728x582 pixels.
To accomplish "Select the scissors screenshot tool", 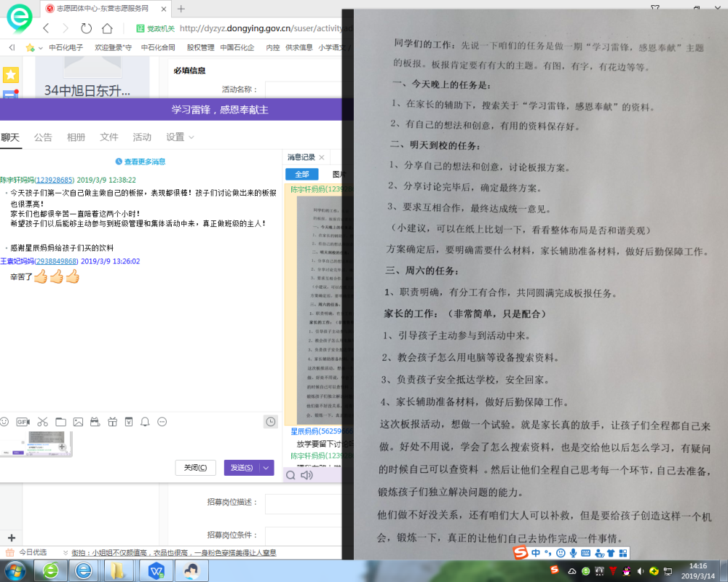I will 43,422.
